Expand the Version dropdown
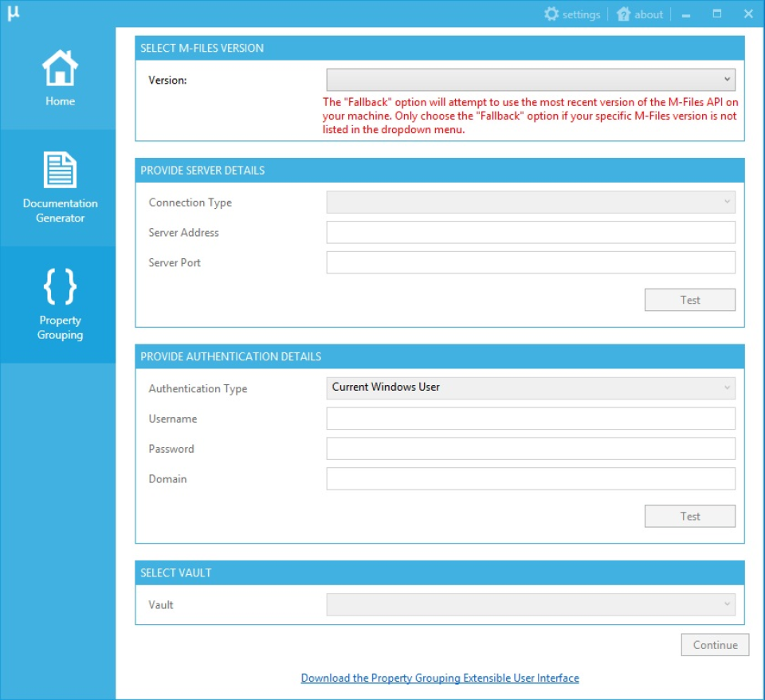 531,80
